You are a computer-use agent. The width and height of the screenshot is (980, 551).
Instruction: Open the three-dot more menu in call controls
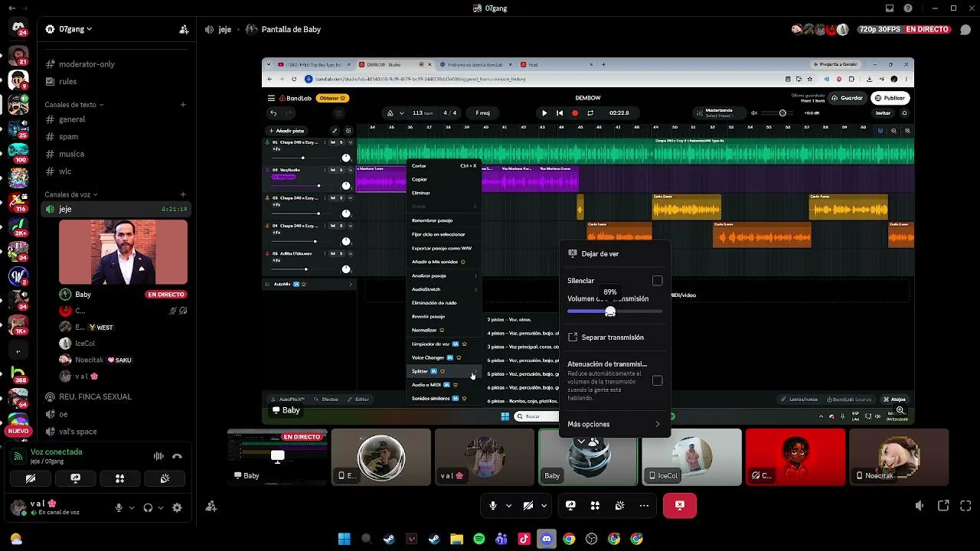pos(644,505)
